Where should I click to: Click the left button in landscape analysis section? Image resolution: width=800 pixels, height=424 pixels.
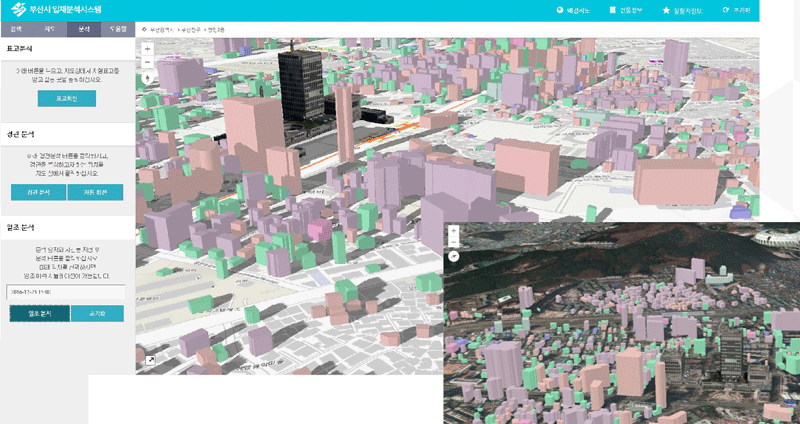(37, 192)
